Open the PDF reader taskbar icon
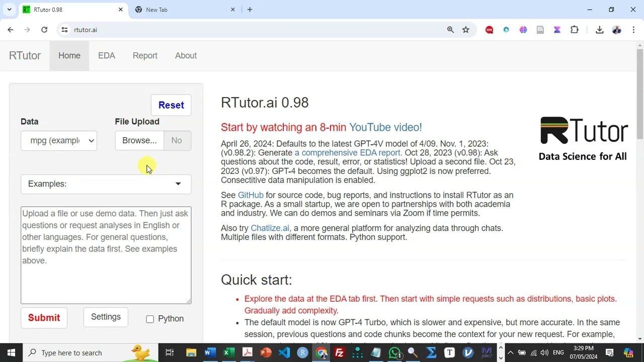Screen dimensions: 644x362 247,352
